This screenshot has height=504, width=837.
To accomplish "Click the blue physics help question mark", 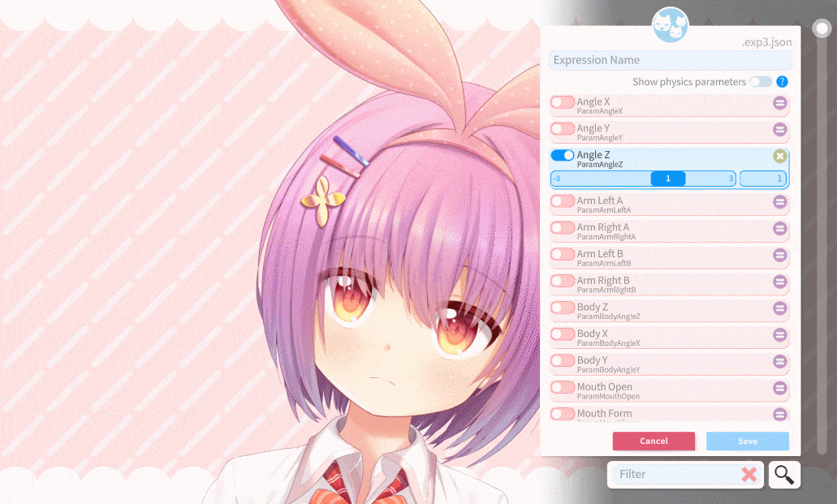I will [x=782, y=82].
